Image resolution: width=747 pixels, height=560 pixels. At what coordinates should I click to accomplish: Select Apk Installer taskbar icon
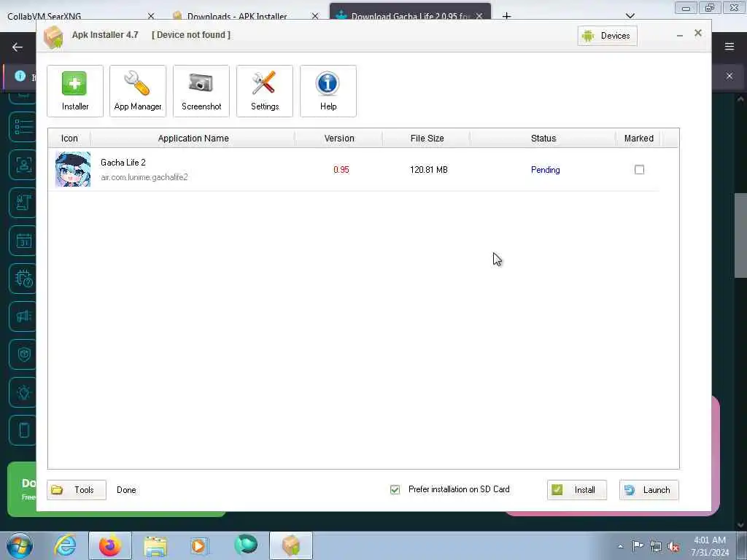tap(291, 545)
